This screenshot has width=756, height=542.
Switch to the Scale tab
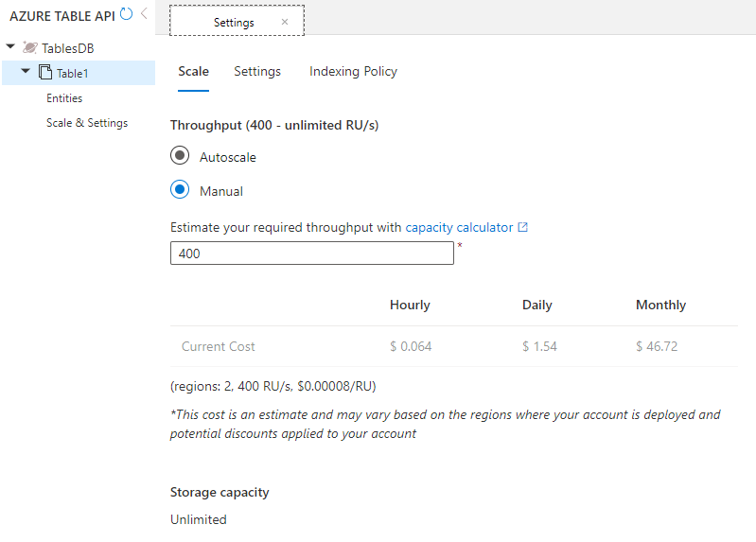pos(193,72)
